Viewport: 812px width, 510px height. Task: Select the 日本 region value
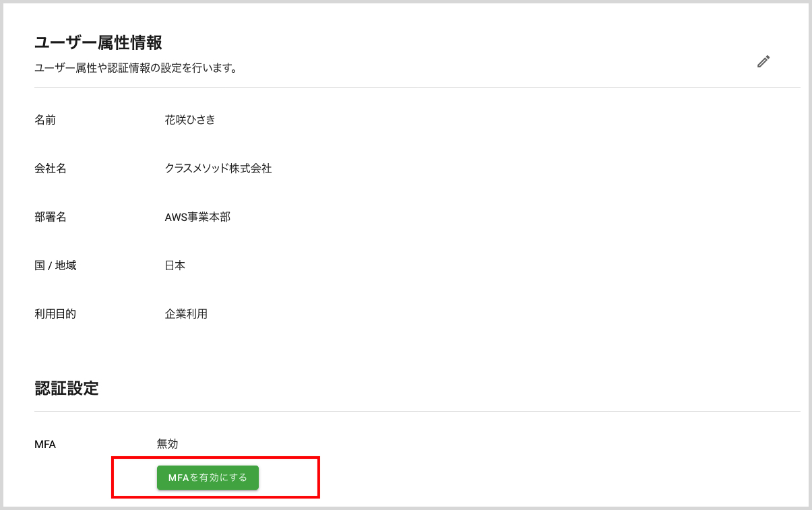[x=175, y=265]
